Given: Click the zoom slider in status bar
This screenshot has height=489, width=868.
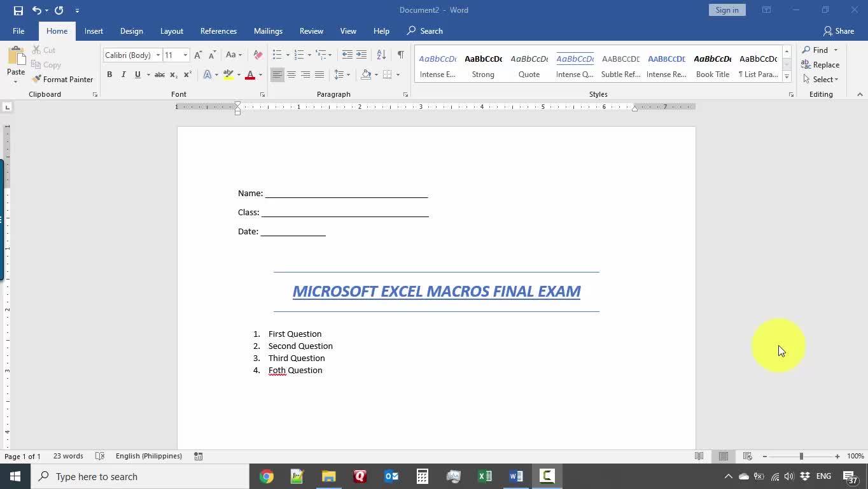Looking at the screenshot, I should (x=801, y=457).
